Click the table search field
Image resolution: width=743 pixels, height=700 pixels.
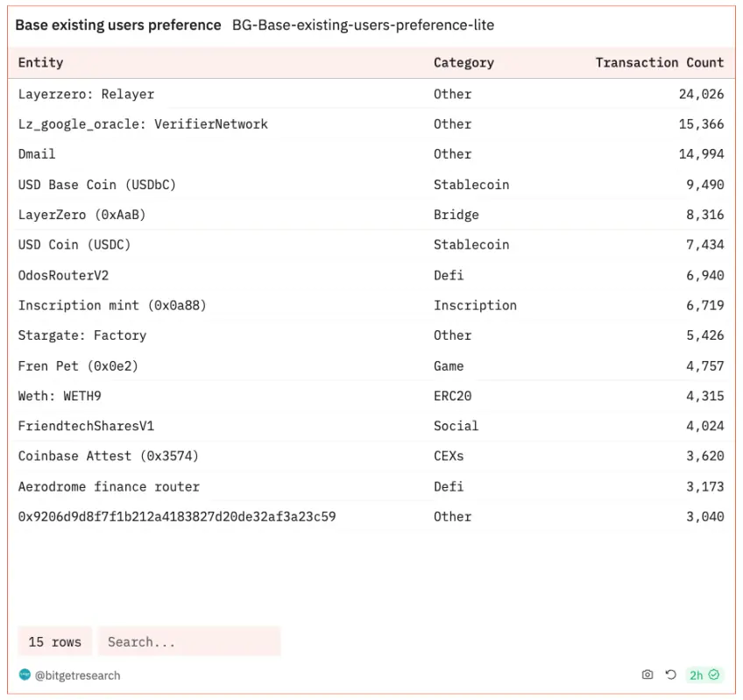tap(188, 641)
